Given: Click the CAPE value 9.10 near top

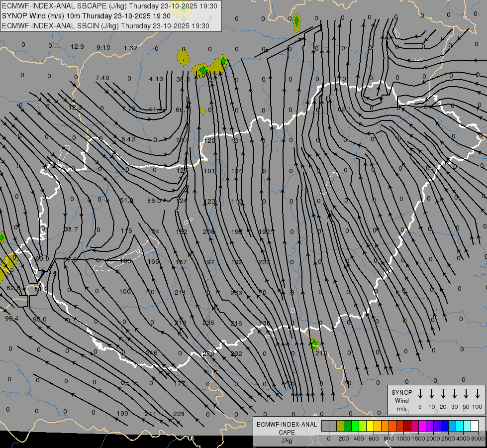Looking at the screenshot, I should pyautogui.click(x=103, y=48).
